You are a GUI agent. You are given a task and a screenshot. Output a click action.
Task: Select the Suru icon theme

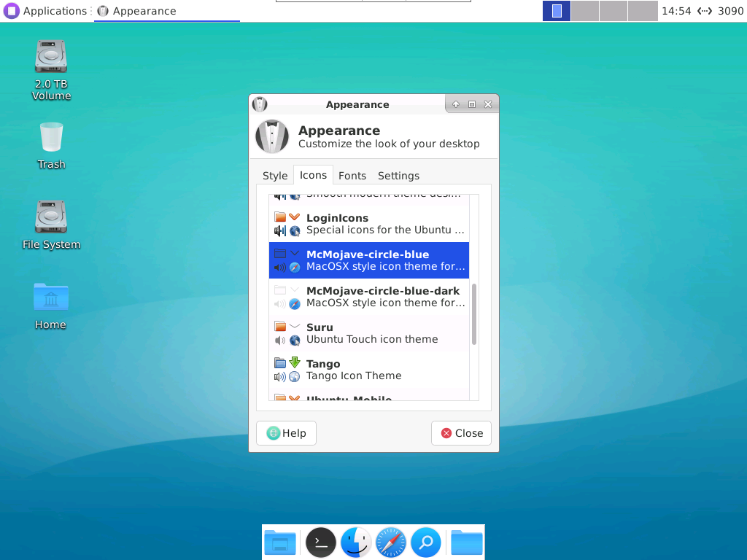click(x=368, y=333)
